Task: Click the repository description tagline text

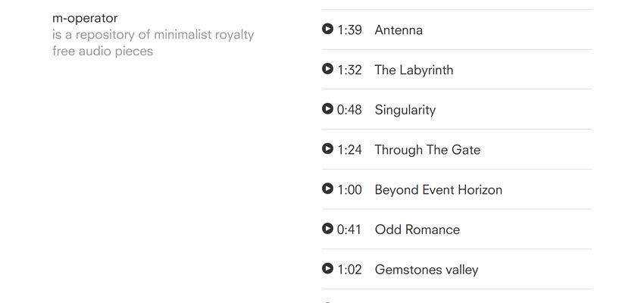Action: [x=153, y=43]
